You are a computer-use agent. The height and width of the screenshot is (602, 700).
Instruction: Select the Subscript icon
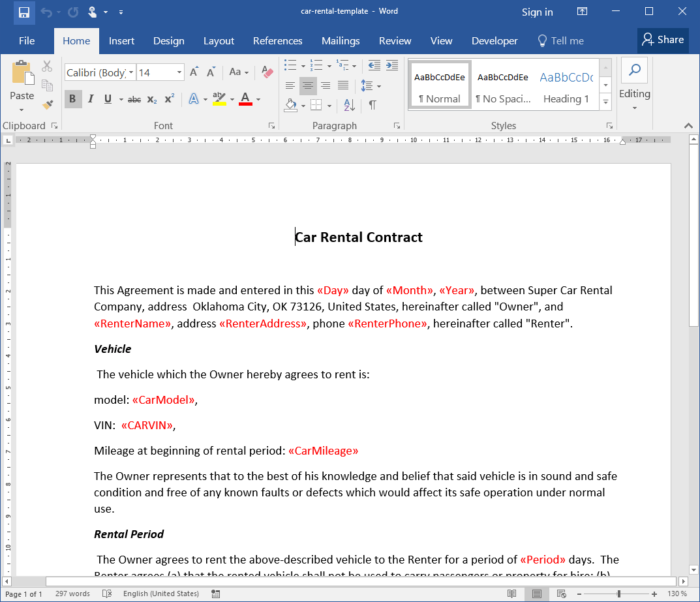click(151, 99)
